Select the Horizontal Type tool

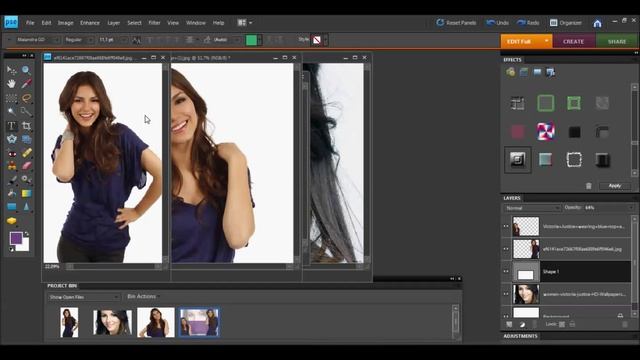point(11,126)
